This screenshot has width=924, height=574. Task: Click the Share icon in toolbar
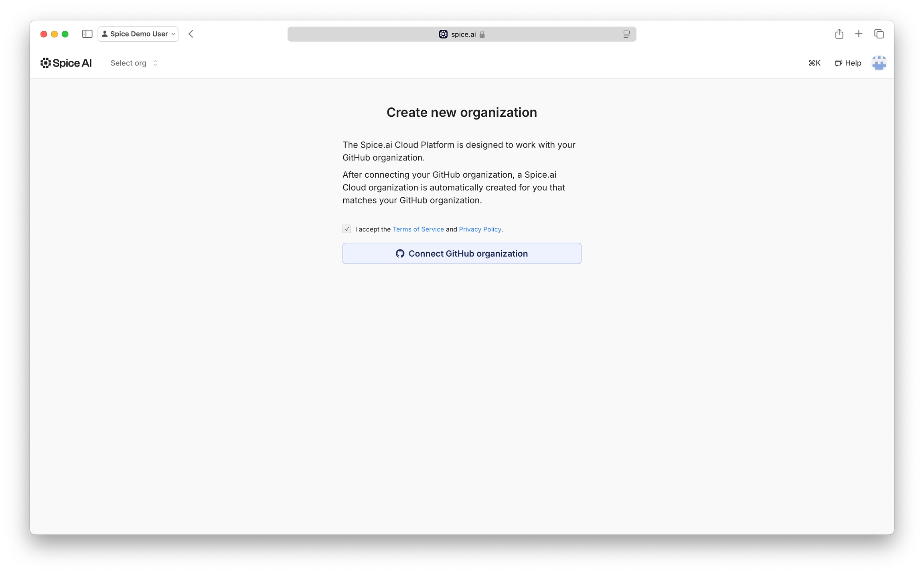(x=839, y=34)
